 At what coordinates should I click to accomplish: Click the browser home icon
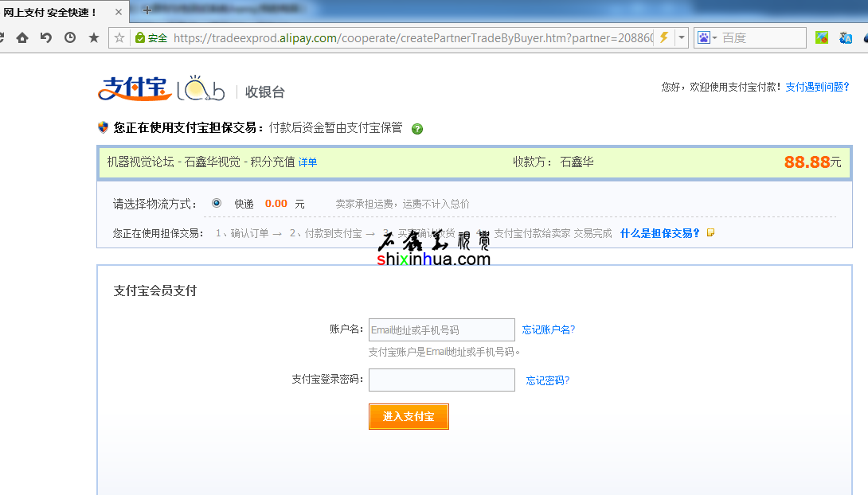tap(22, 37)
